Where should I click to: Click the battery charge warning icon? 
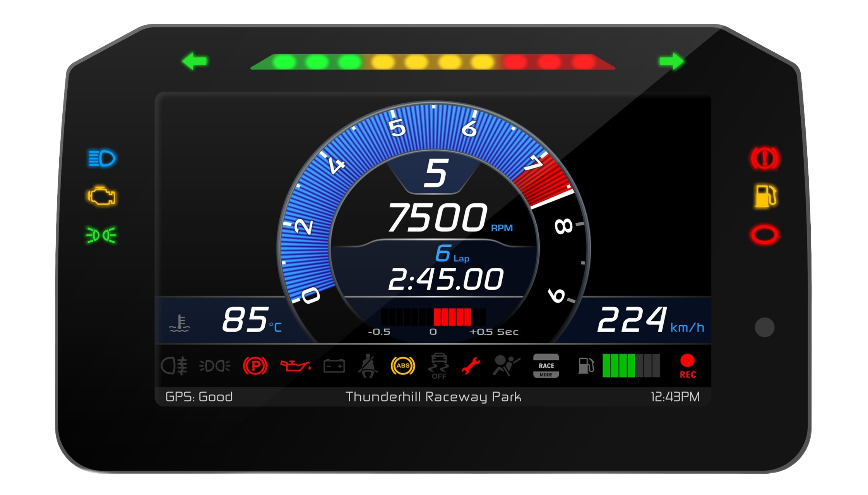(334, 366)
